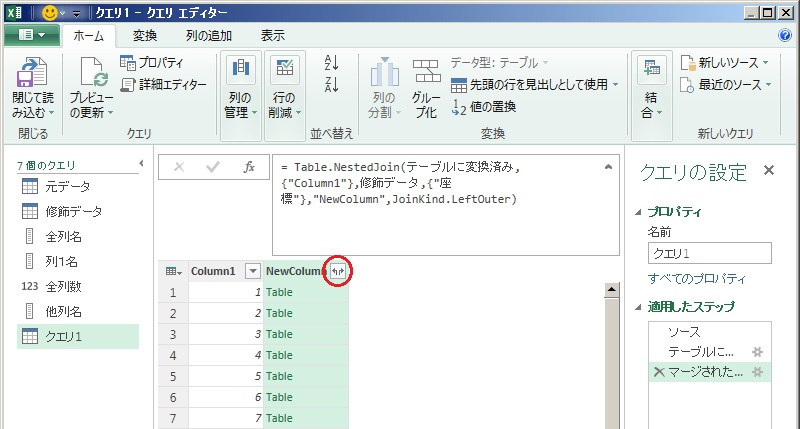
Task: Collapse the formula bar with the chevron
Action: 608,167
